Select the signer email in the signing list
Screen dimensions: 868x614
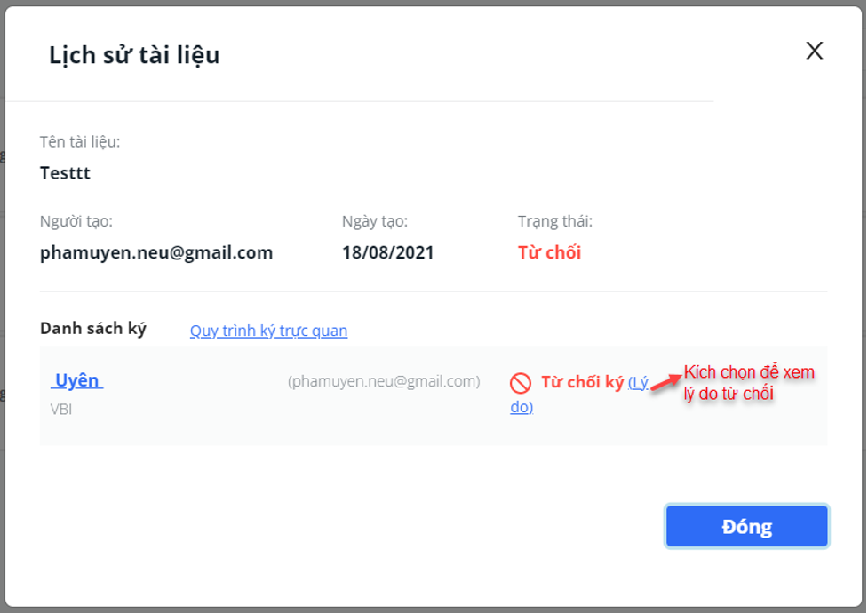pyautogui.click(x=384, y=381)
